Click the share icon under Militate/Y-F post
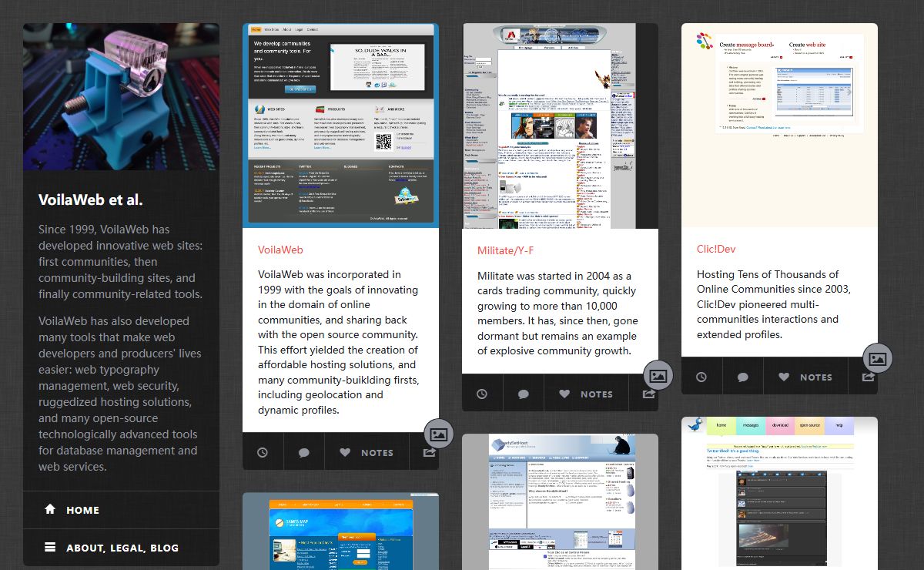The height and width of the screenshot is (570, 924). click(x=648, y=394)
